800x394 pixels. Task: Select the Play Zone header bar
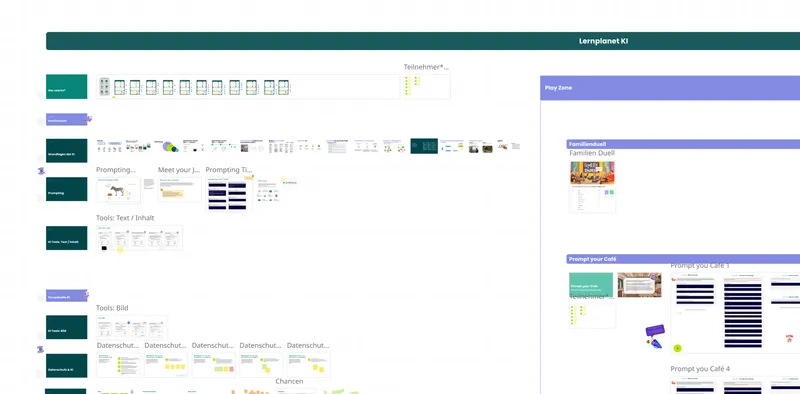coord(670,88)
